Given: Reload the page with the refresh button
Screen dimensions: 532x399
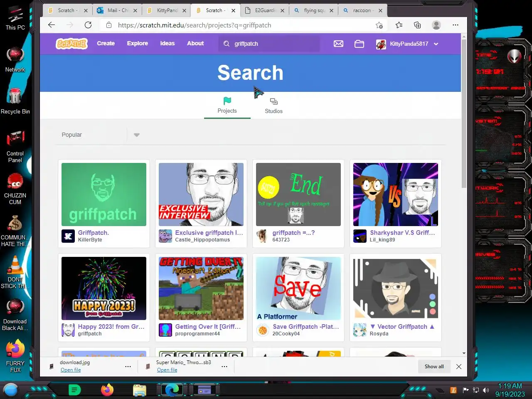Looking at the screenshot, I should pos(88,25).
